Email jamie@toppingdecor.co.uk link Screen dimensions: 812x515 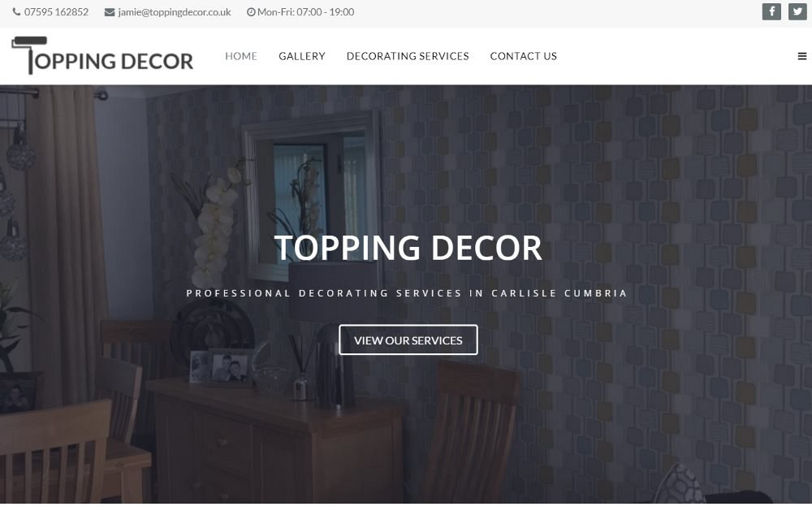pyautogui.click(x=175, y=12)
